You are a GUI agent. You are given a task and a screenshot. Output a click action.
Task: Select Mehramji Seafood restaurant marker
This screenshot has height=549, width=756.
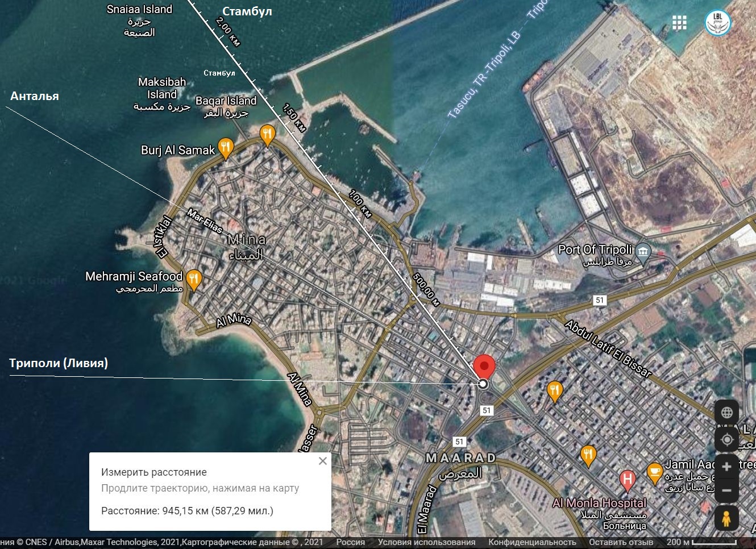(x=194, y=280)
